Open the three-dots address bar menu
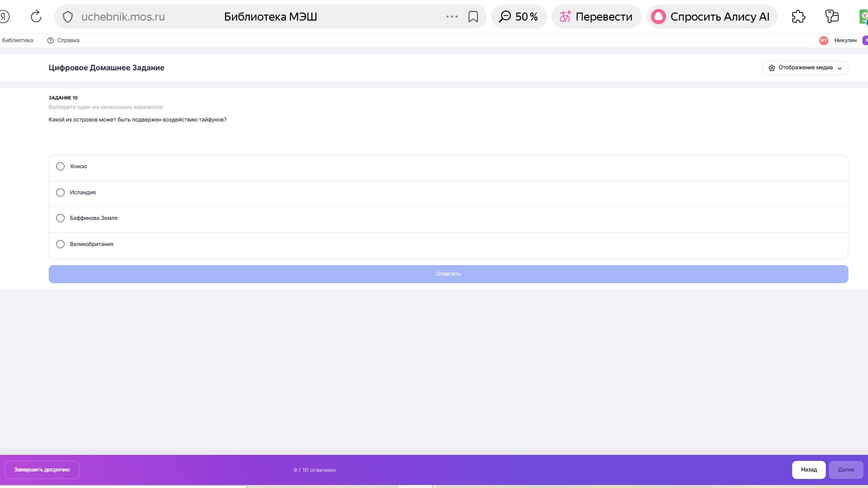Screen dimensions: 868x488 pos(452,17)
